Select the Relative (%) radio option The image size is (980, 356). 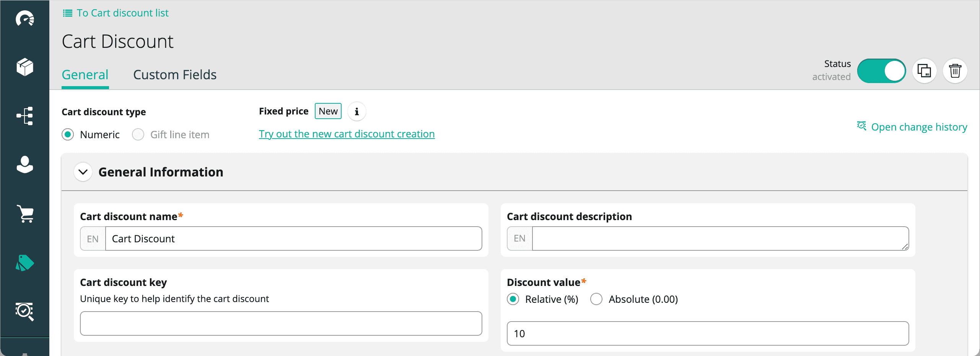click(513, 299)
